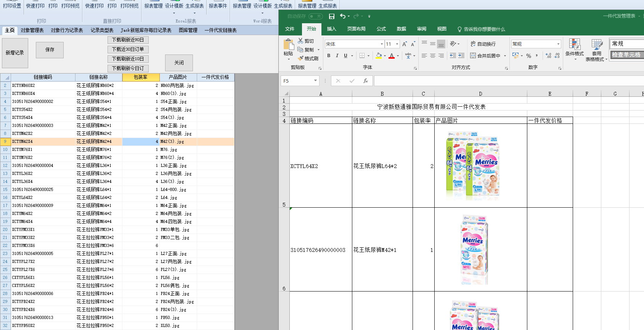
Task: Click the top align icon
Action: (x=424, y=44)
